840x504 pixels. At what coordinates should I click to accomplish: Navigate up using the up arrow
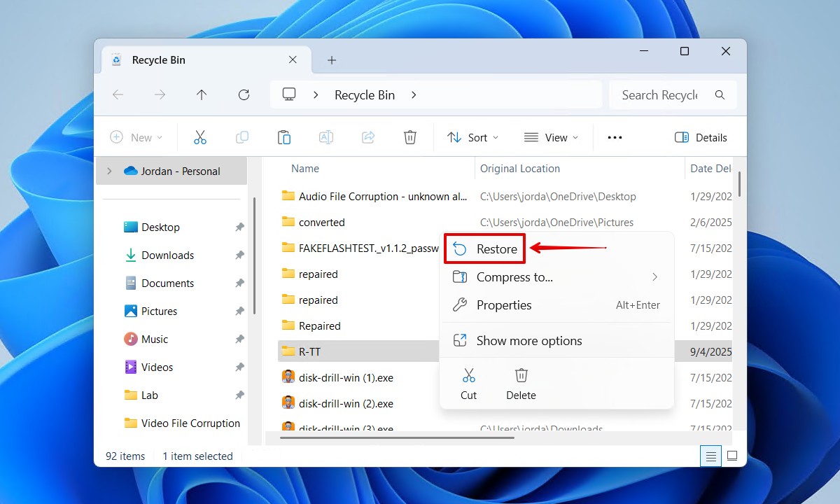pos(201,94)
